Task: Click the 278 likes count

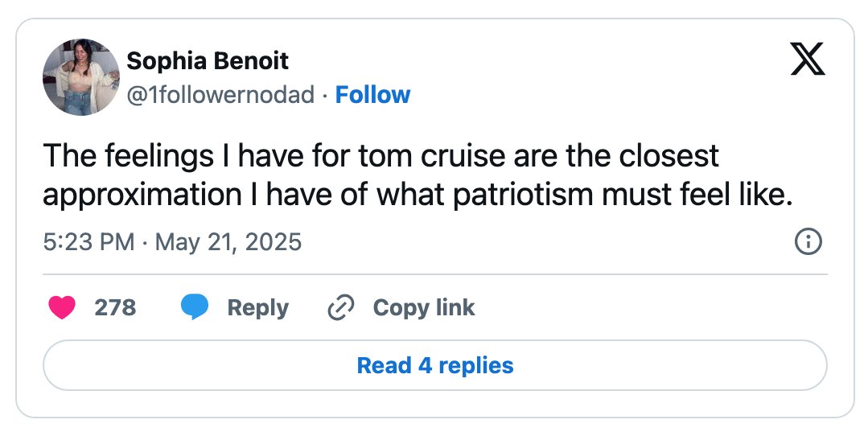Action: (x=115, y=307)
